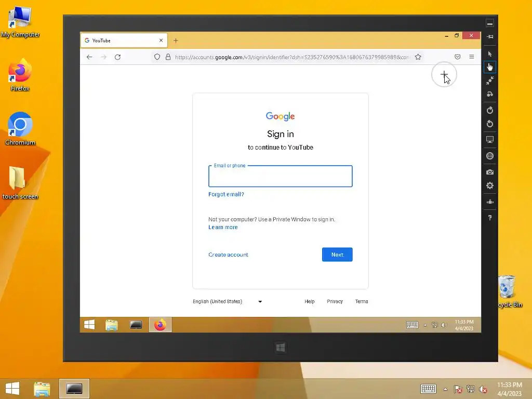Go back in the Firefox browser
532x399 pixels.
coord(89,57)
